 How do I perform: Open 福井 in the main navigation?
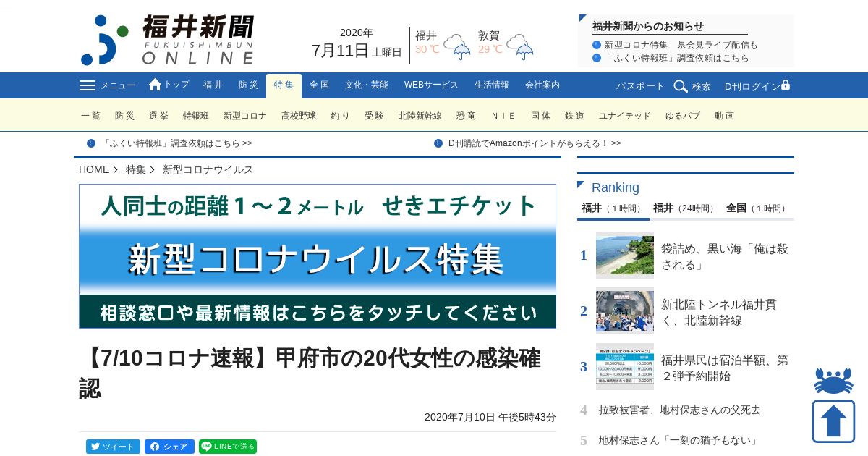coord(213,85)
